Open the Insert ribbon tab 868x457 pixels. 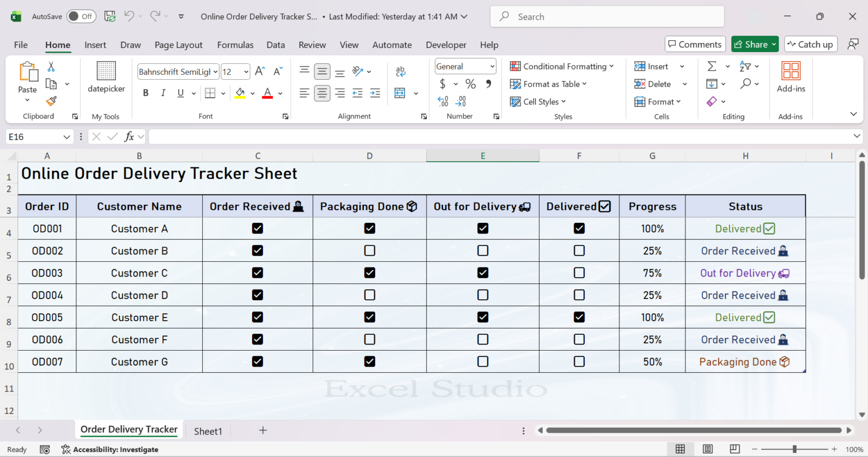coord(95,45)
